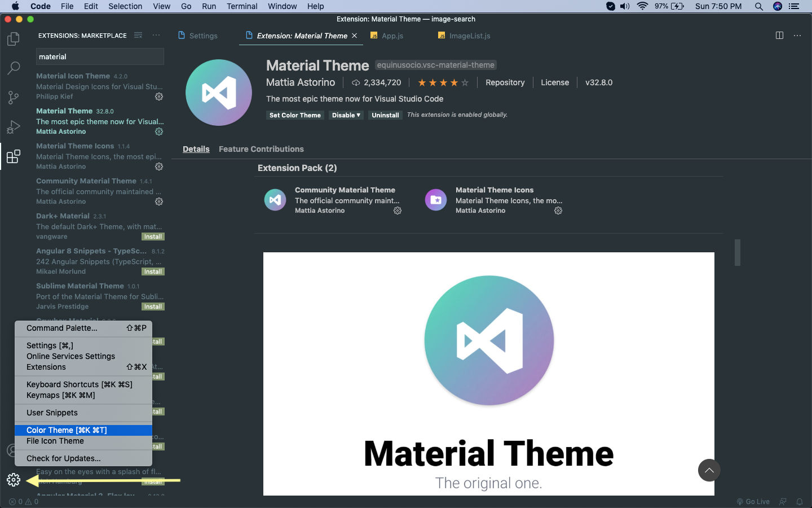Open Extensions panel more actions ellipsis
Image resolution: width=812 pixels, height=508 pixels.
(x=156, y=35)
